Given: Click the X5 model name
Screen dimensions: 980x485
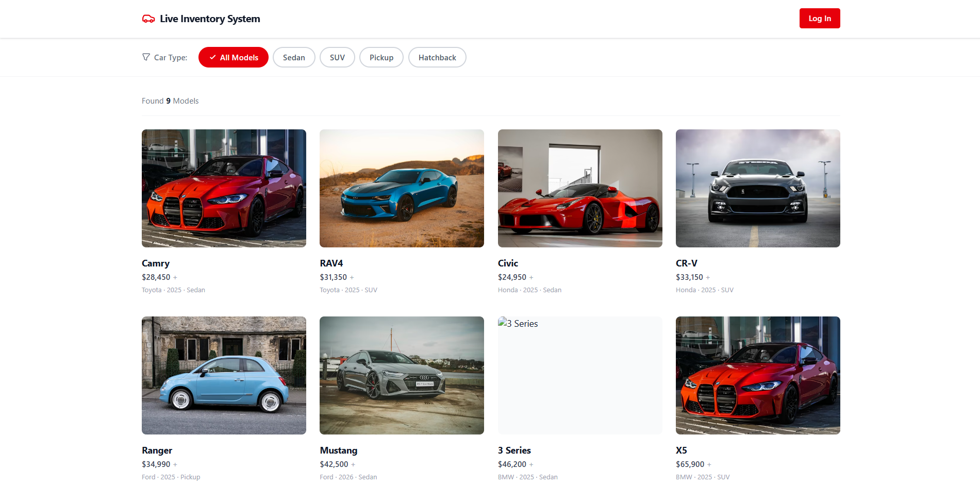Looking at the screenshot, I should [x=682, y=450].
